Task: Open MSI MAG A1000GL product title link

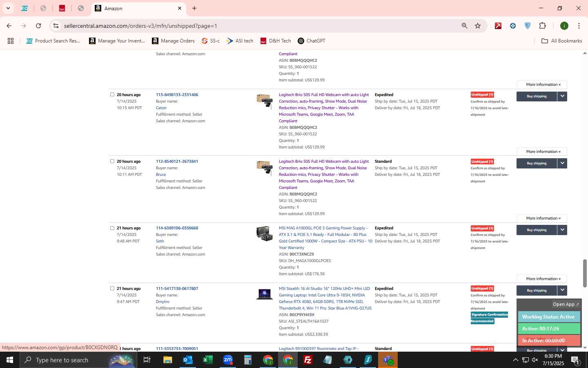Action: pos(325,238)
